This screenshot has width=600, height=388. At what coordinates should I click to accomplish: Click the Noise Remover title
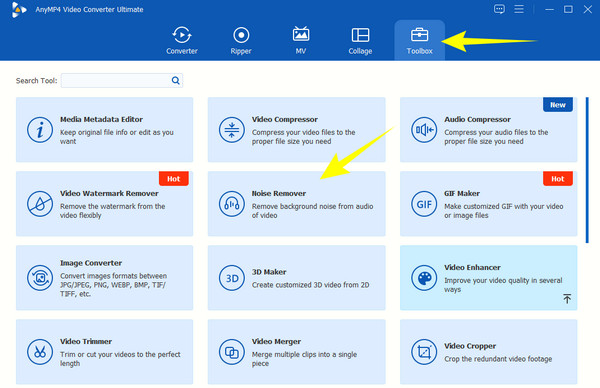pyautogui.click(x=279, y=193)
